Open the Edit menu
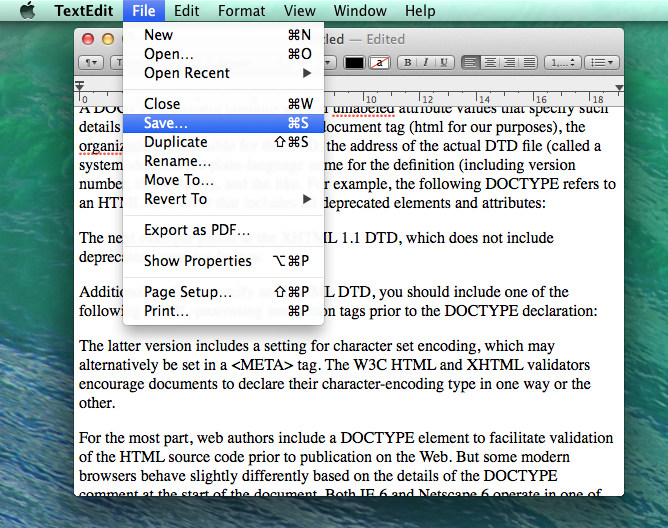The width and height of the screenshot is (668, 528). tap(186, 10)
